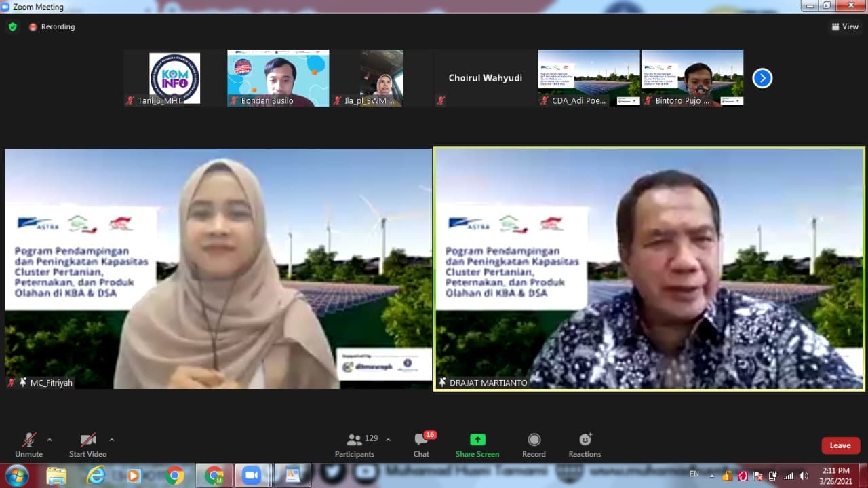
Task: Click the blue arrow to see more participants
Action: [x=762, y=78]
